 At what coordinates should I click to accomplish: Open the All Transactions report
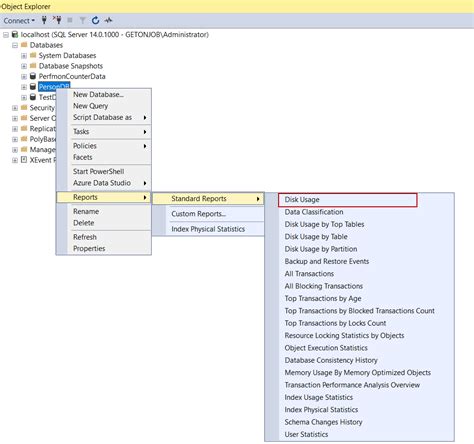click(x=309, y=274)
